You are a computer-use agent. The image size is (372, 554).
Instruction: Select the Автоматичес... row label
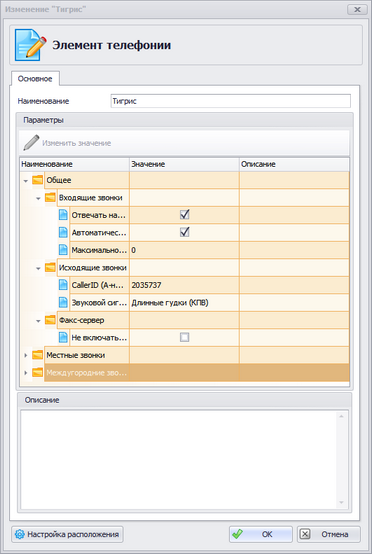pyautogui.click(x=98, y=233)
